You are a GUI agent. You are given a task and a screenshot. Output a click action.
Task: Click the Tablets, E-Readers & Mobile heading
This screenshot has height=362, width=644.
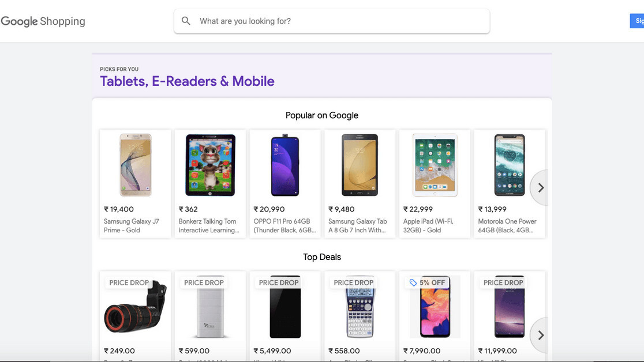[x=187, y=81]
